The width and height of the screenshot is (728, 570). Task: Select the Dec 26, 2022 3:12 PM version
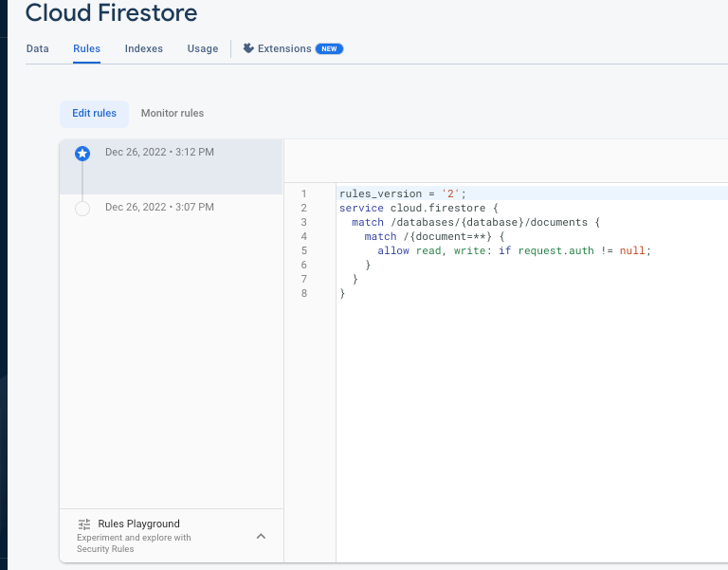172,166
